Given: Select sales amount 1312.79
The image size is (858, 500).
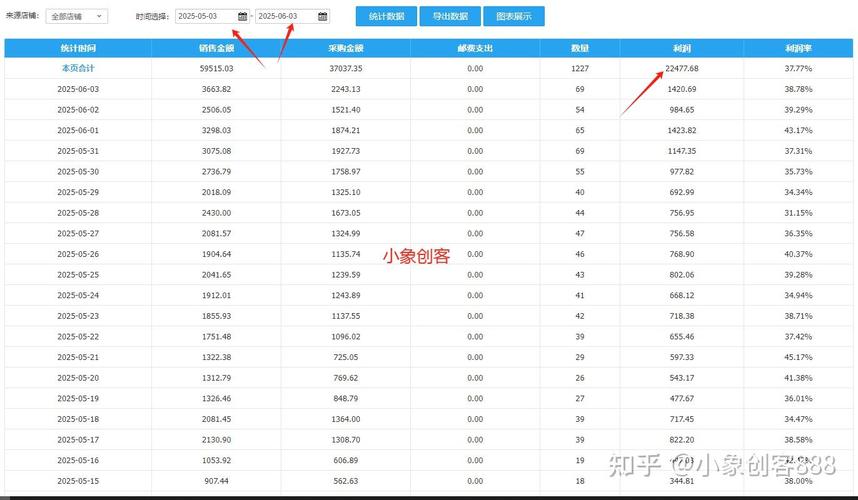Looking at the screenshot, I should point(217,378).
